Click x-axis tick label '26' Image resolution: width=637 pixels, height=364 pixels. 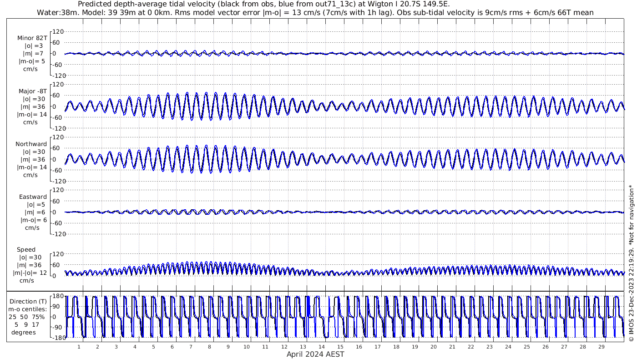coord(545,347)
